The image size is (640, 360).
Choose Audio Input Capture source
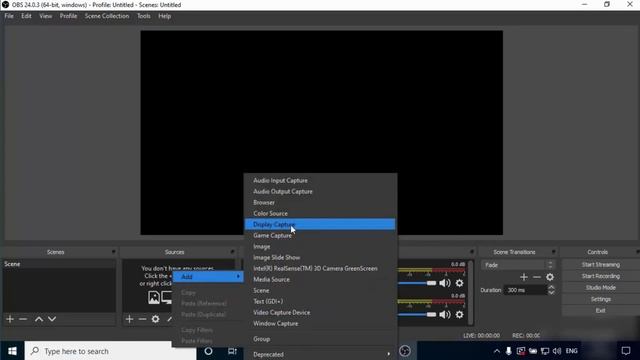point(320,180)
